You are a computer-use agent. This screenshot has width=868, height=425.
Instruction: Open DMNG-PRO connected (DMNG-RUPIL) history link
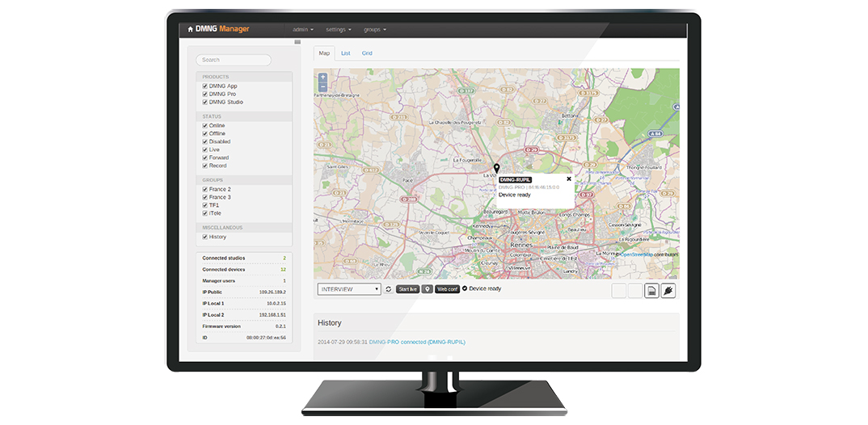click(417, 342)
